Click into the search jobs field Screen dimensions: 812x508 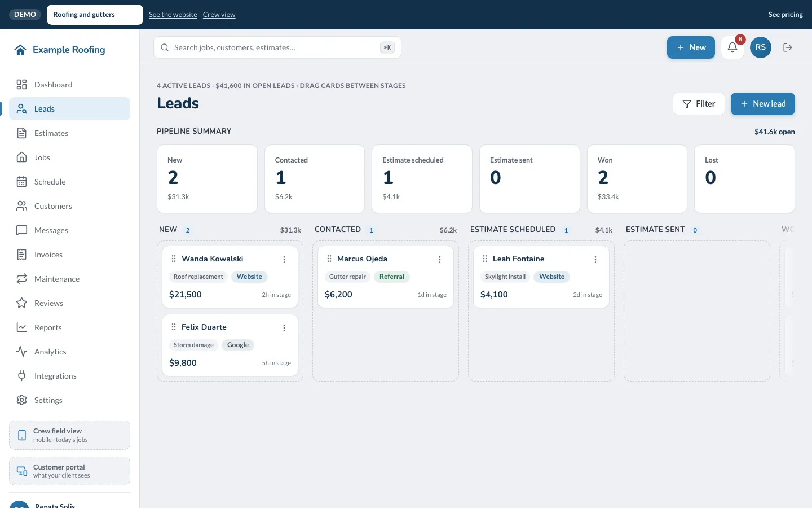pyautogui.click(x=277, y=47)
